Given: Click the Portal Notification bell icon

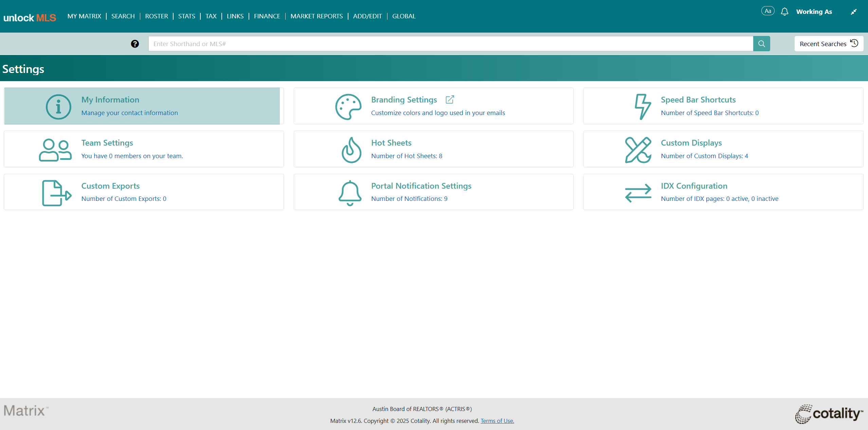Looking at the screenshot, I should coord(350,193).
